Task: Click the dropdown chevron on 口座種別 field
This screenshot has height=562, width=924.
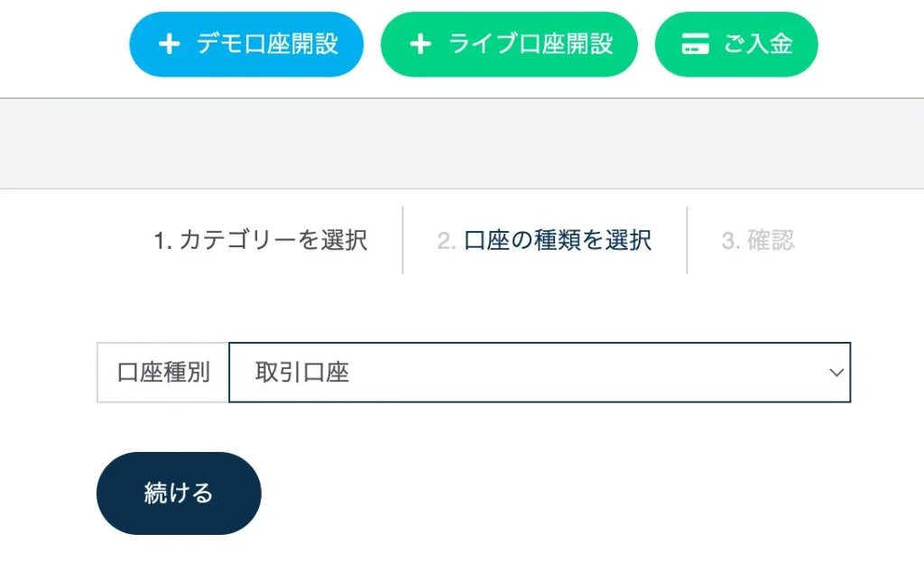Action: click(x=836, y=372)
